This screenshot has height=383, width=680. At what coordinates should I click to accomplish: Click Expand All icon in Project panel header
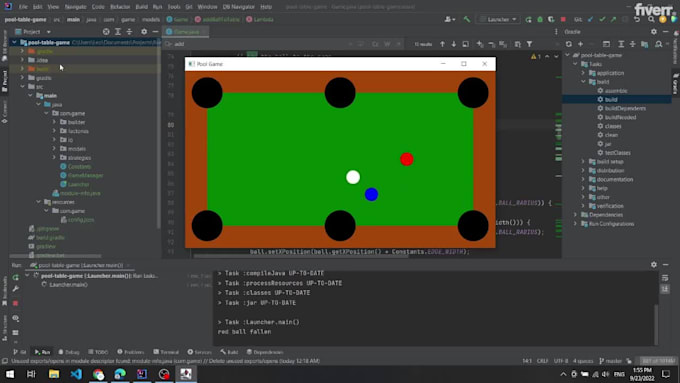[118, 32]
